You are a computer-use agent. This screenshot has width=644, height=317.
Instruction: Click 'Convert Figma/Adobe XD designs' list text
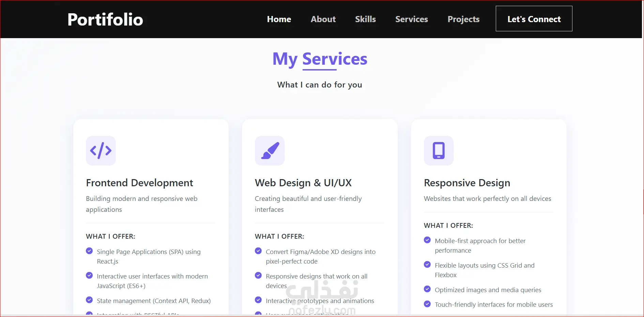[x=321, y=256]
